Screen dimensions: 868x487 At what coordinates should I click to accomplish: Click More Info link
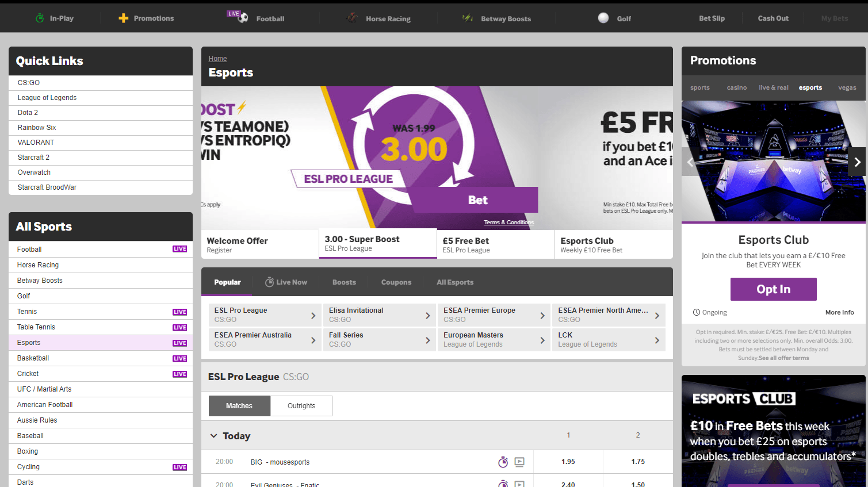840,312
